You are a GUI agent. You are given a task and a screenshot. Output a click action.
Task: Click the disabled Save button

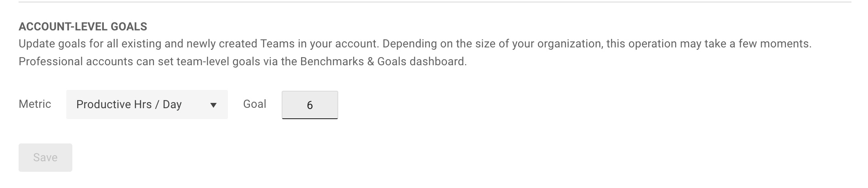(45, 157)
